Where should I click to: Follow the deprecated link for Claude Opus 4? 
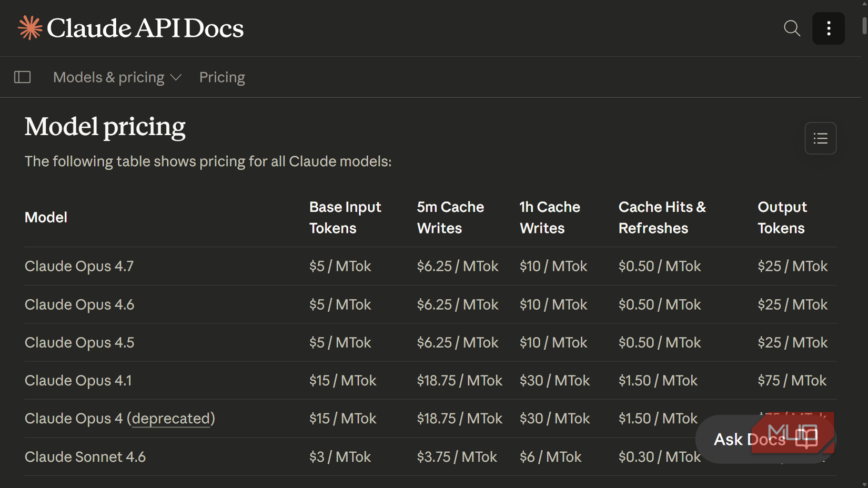click(171, 419)
